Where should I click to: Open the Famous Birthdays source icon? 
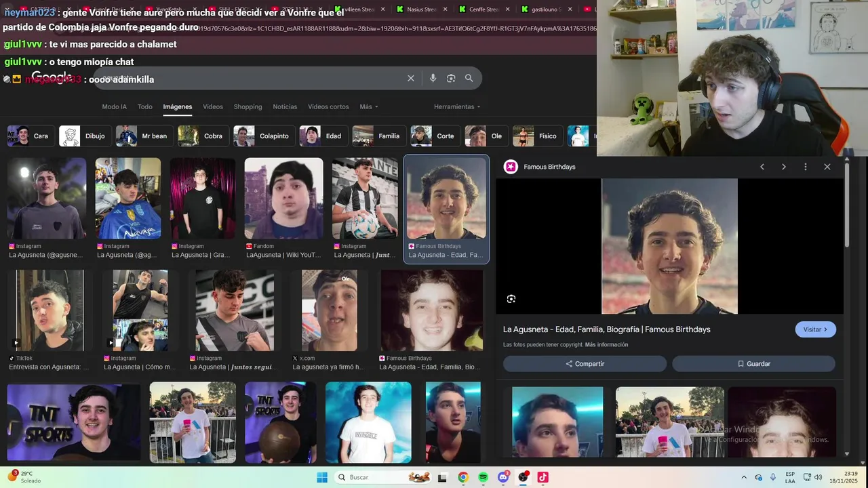coord(511,167)
